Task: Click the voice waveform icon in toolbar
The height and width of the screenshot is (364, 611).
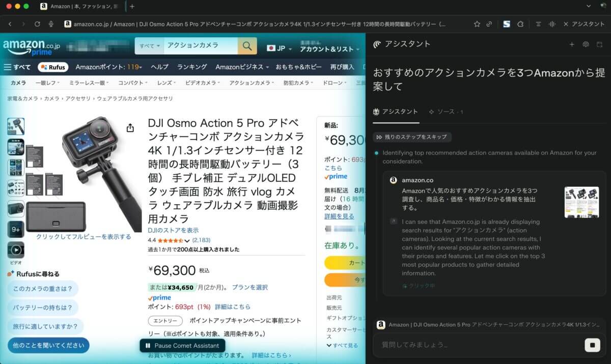Action: click(552, 24)
